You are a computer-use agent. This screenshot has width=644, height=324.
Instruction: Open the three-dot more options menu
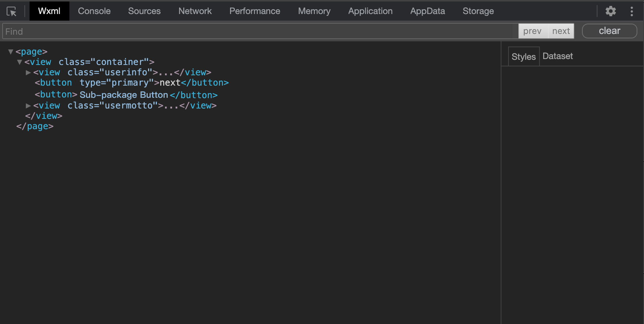point(632,11)
